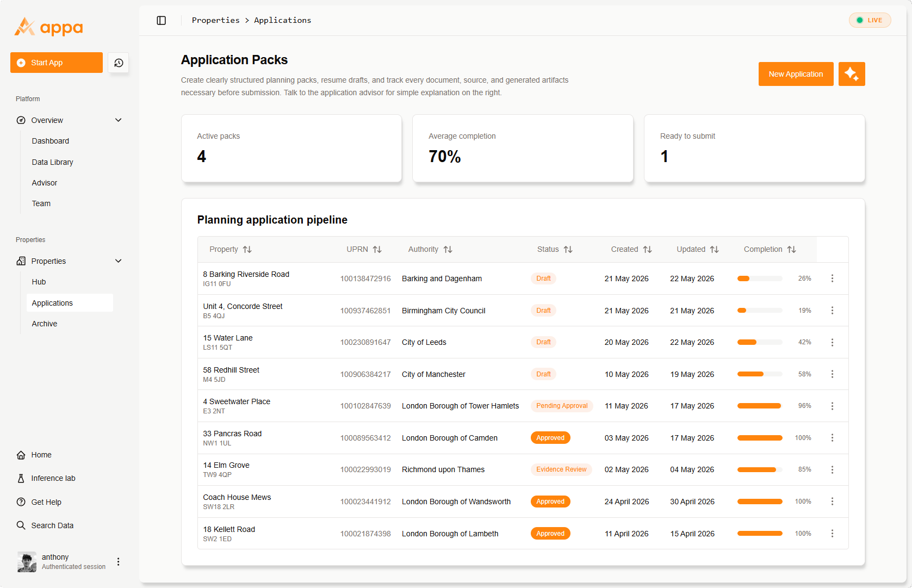This screenshot has width=912, height=588.
Task: Click the Pending Approval status badge
Action: tap(562, 406)
